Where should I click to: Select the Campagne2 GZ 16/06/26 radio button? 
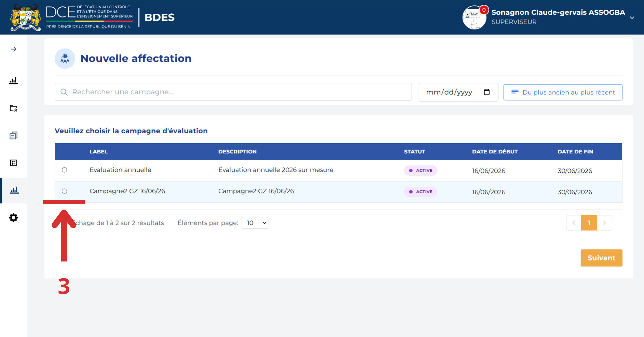(x=64, y=191)
